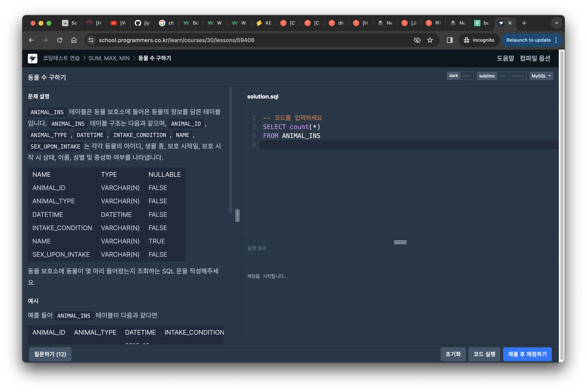This screenshot has width=587, height=392.
Task: Select the vim keybinding mode
Action: 503,76
